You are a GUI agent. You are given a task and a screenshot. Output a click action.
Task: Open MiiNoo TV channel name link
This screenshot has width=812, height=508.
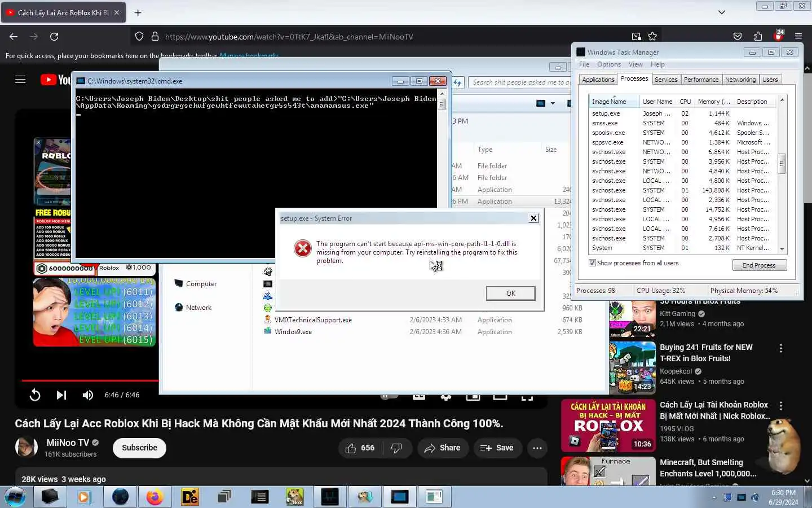tap(67, 443)
